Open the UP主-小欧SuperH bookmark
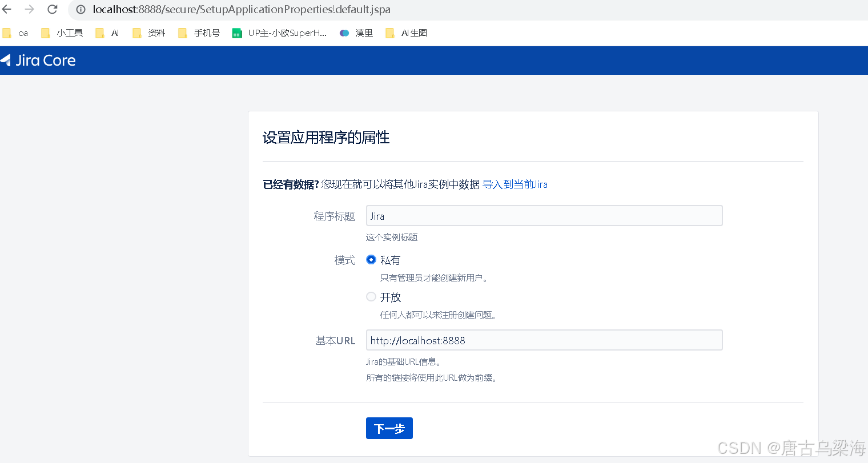Screen dimensions: 868x463 tap(280, 33)
